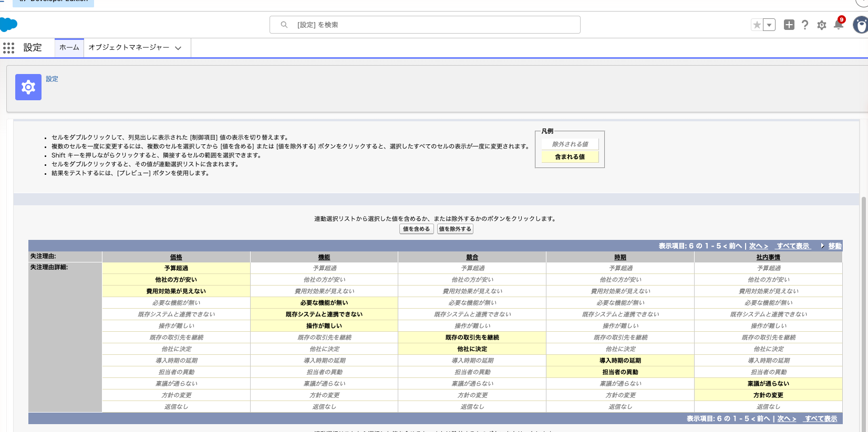Expand the オブジェクトマネージャー chevron menu

(x=178, y=48)
